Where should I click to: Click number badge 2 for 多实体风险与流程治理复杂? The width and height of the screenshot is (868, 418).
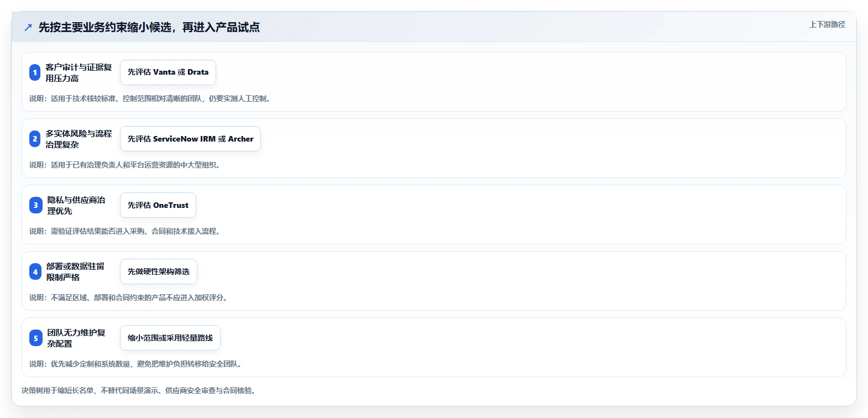[35, 139]
